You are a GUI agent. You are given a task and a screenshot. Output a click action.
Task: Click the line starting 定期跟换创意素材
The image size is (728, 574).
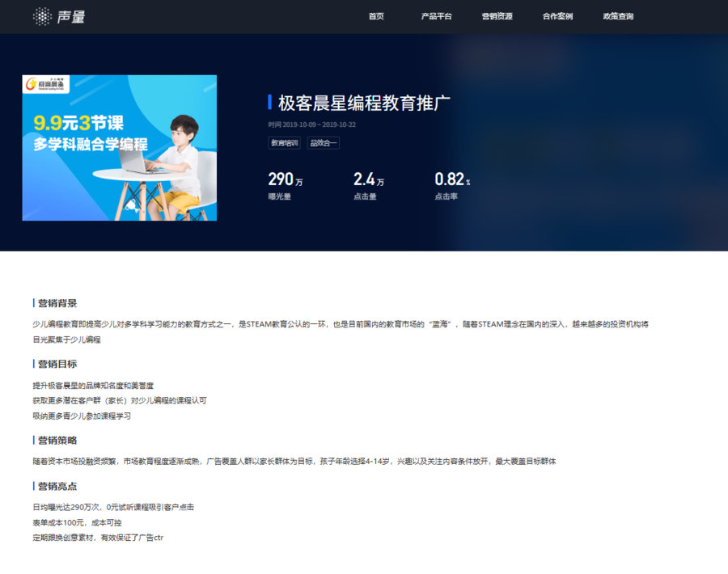coord(98,538)
